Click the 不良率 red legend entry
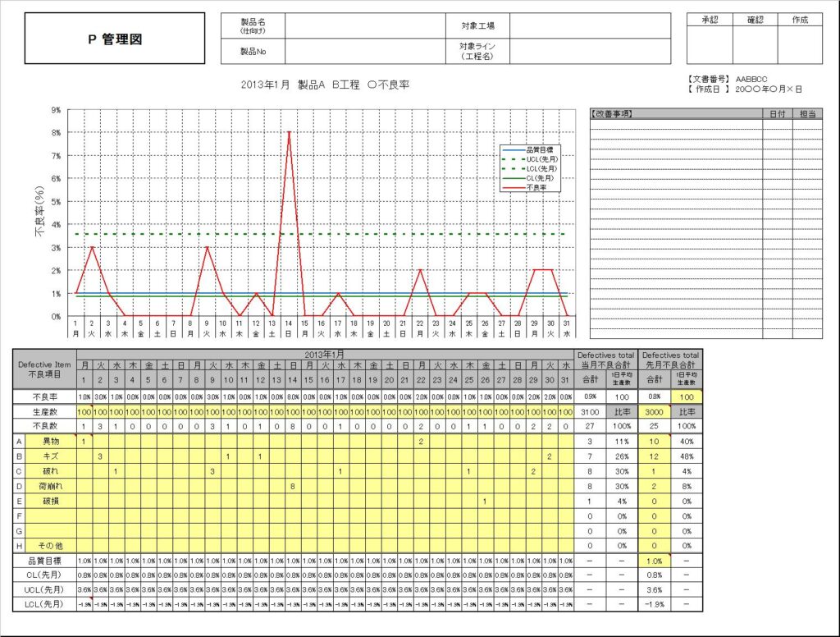The width and height of the screenshot is (840, 637). coord(530,188)
